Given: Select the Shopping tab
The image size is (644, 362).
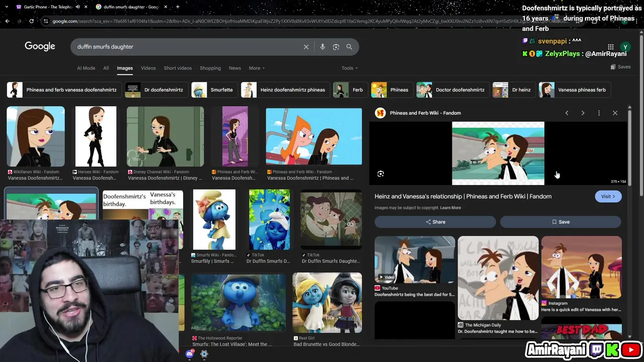Looking at the screenshot, I should point(210,68).
